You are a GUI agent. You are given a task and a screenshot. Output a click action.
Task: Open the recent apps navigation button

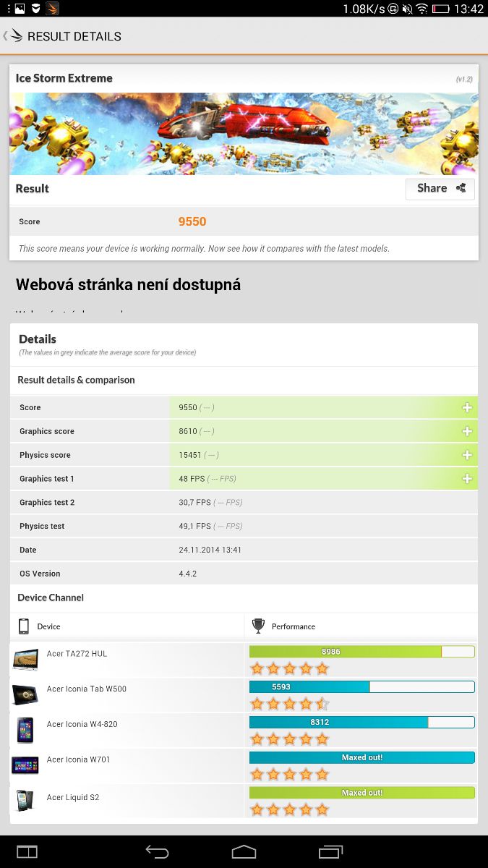click(x=330, y=851)
